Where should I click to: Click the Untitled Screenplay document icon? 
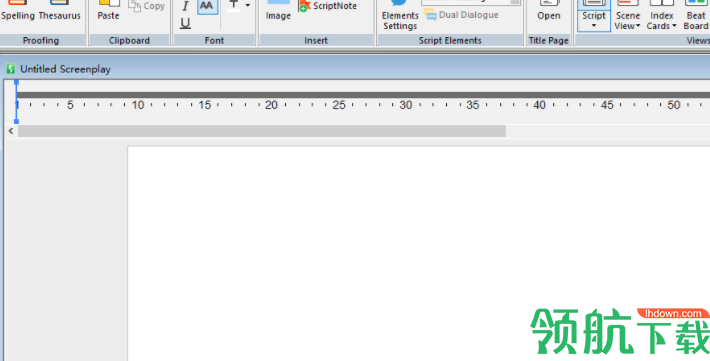click(x=10, y=69)
